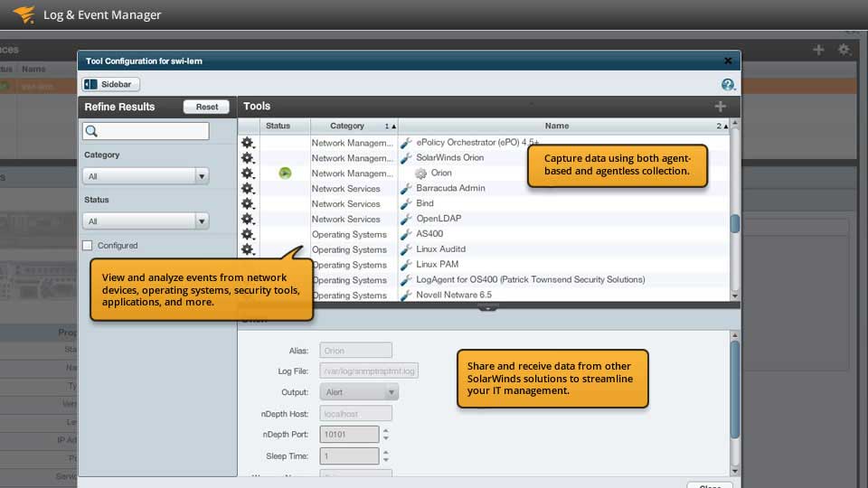
Task: Open gear menu for Barracuda Admin row
Action: 248,189
